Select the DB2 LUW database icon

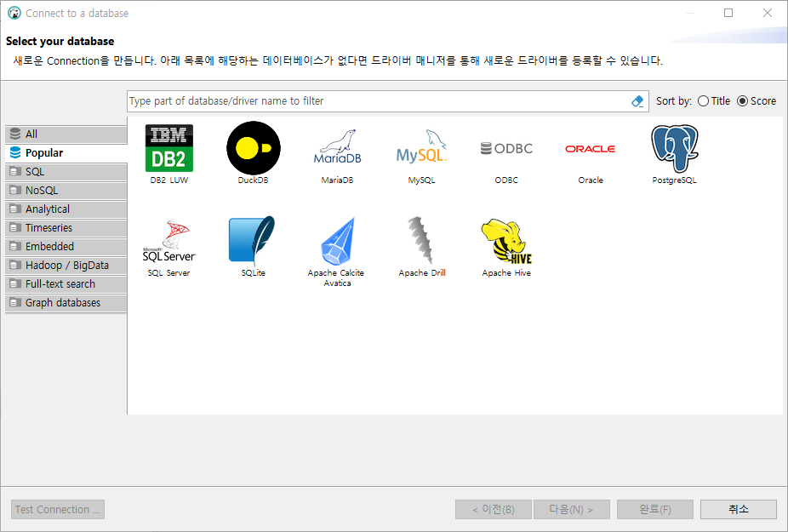pos(168,148)
